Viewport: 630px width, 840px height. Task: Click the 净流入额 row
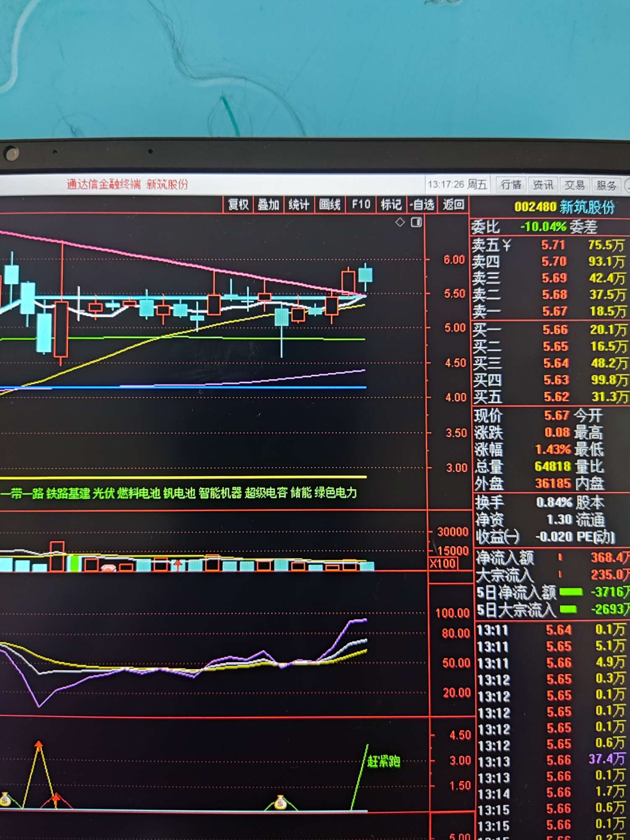coord(552,558)
